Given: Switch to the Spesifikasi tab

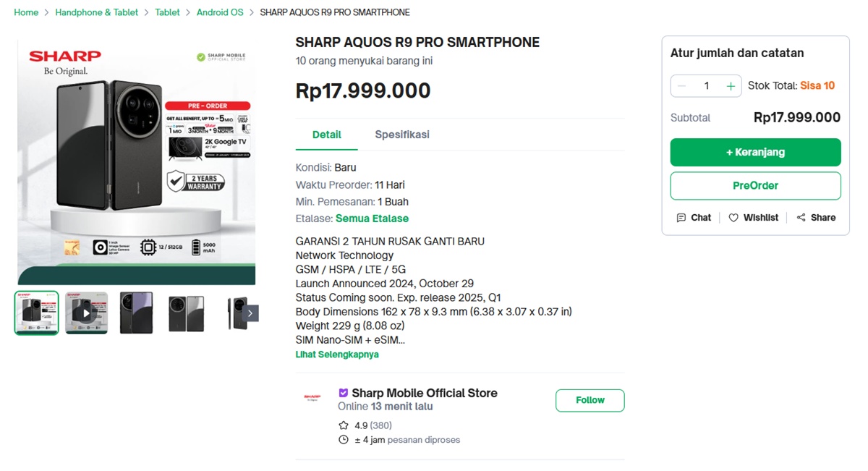Looking at the screenshot, I should coord(401,135).
